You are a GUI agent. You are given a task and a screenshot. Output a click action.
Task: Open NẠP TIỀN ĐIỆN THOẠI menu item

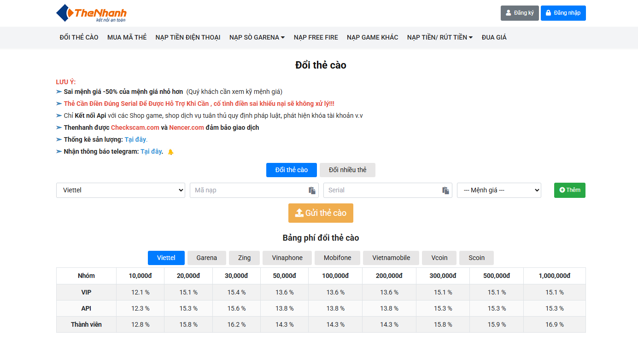[x=188, y=37]
